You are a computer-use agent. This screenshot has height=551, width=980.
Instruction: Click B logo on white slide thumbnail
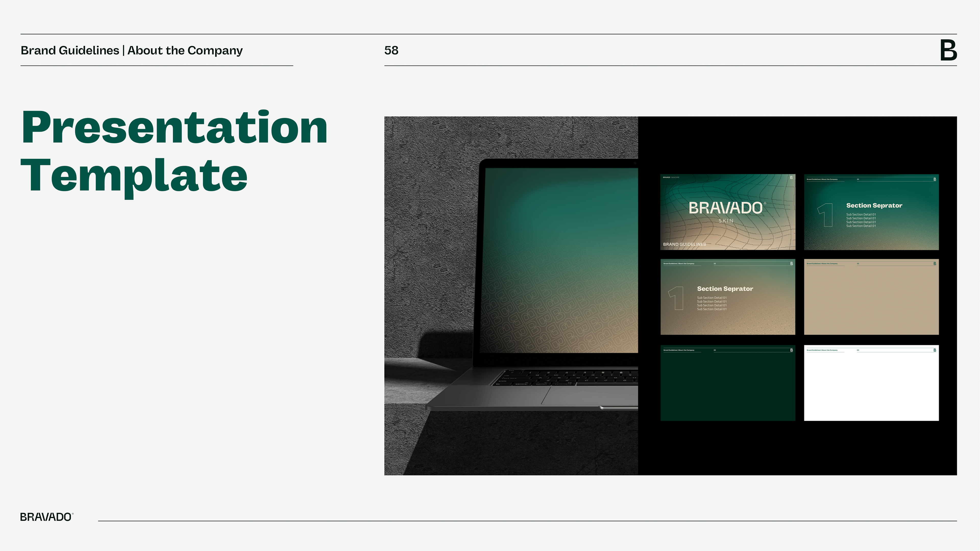(935, 350)
